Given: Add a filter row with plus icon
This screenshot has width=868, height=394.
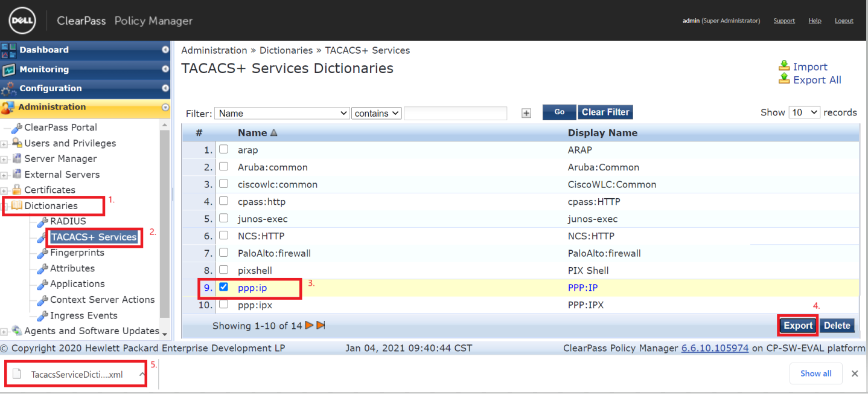Looking at the screenshot, I should coord(526,113).
